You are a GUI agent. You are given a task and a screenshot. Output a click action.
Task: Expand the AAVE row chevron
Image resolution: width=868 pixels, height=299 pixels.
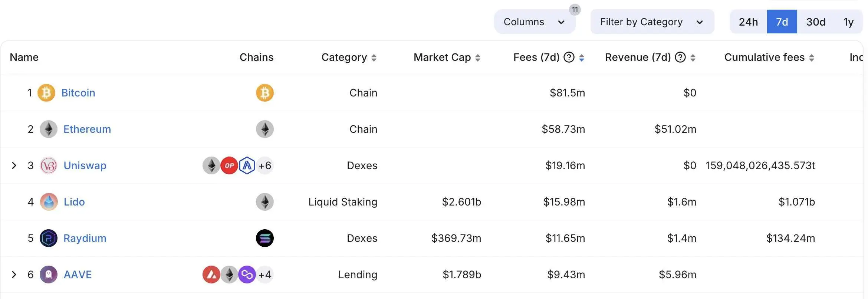(x=14, y=275)
